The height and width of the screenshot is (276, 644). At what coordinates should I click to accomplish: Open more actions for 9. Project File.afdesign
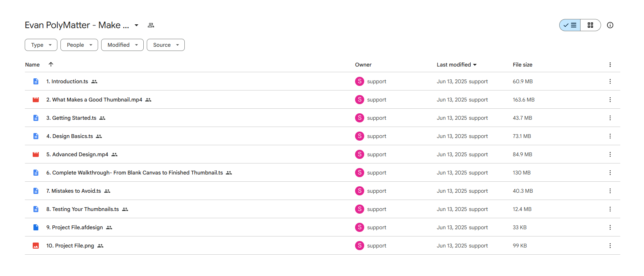point(610,227)
